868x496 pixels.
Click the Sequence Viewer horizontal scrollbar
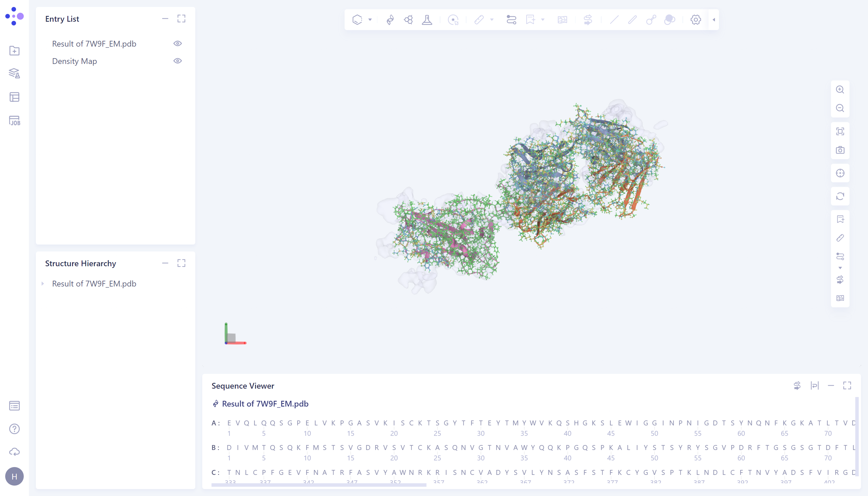tap(318, 485)
